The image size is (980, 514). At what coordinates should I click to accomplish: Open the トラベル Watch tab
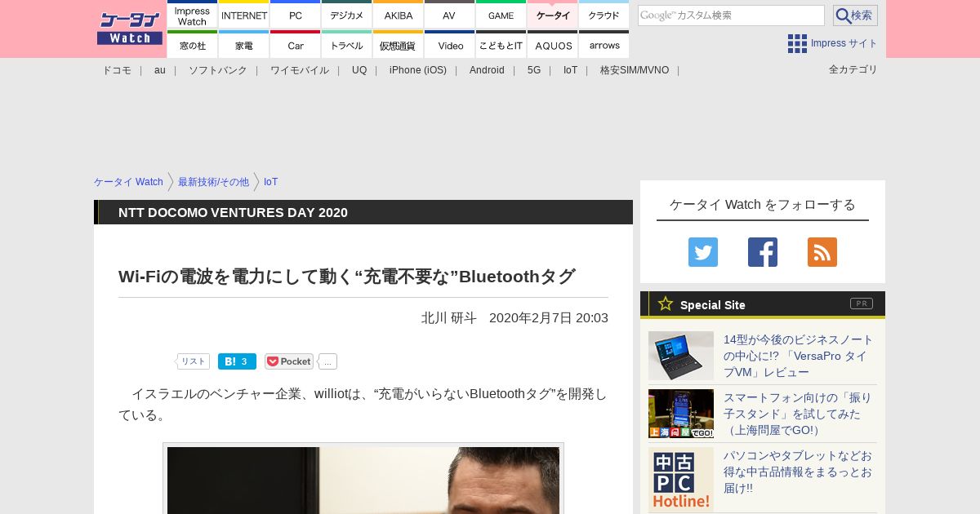[x=347, y=45]
